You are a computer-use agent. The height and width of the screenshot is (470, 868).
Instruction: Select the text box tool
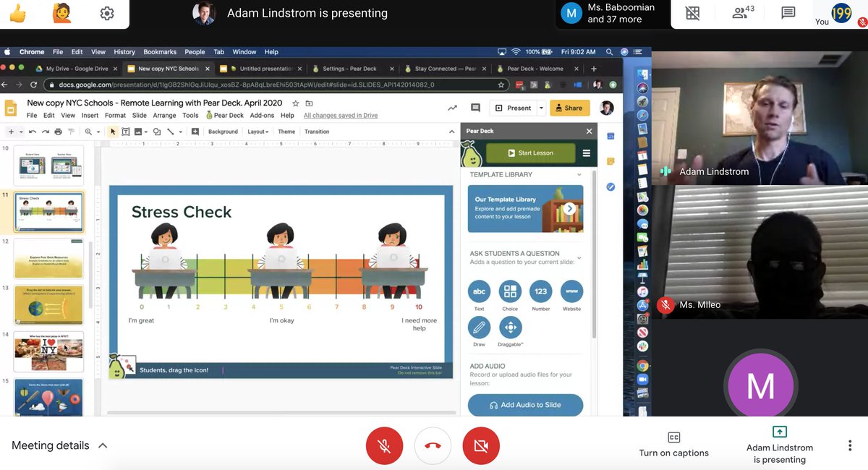point(125,132)
